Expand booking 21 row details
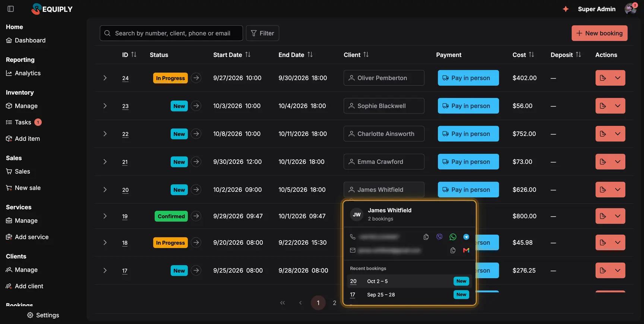Image resolution: width=644 pixels, height=324 pixels. [x=105, y=162]
